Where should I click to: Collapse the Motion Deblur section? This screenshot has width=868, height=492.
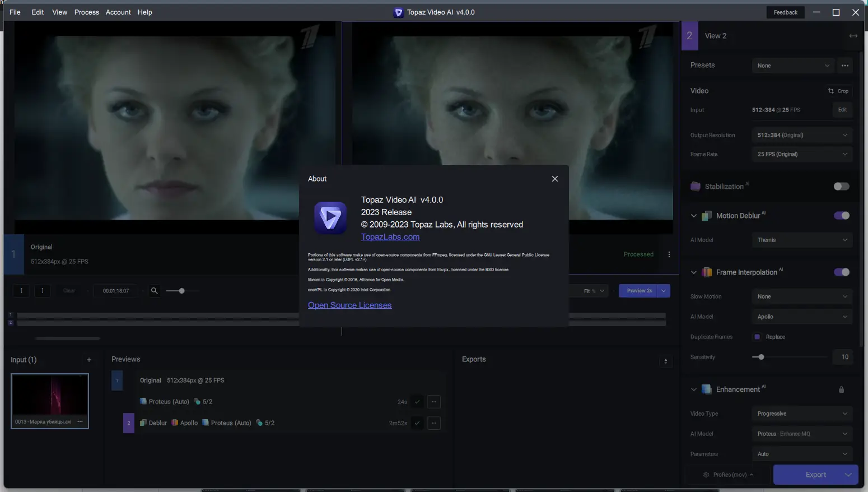(694, 216)
